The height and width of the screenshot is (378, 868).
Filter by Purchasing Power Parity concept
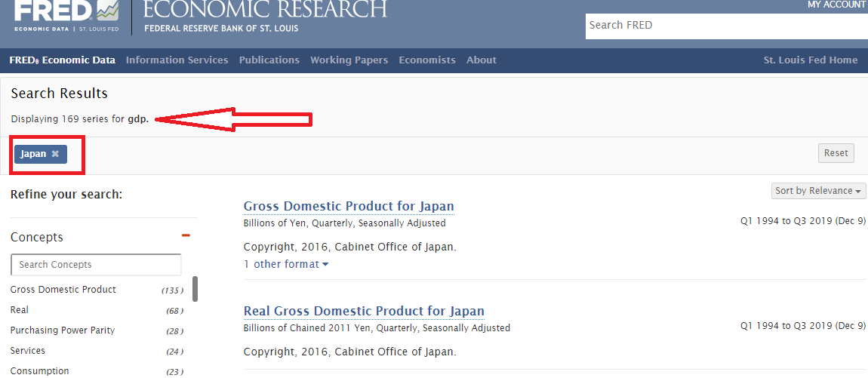coord(63,330)
